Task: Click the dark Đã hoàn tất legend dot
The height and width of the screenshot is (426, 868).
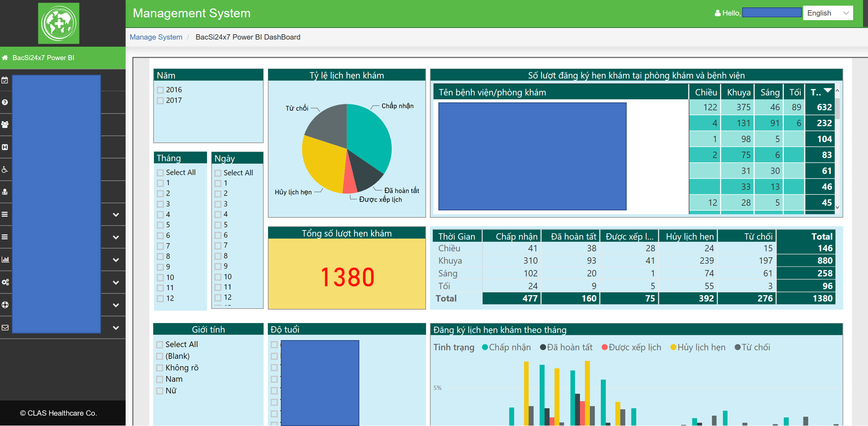Action: point(543,347)
